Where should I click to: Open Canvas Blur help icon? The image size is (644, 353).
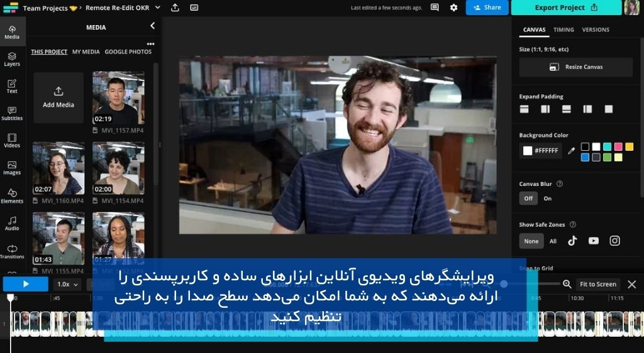pyautogui.click(x=559, y=183)
